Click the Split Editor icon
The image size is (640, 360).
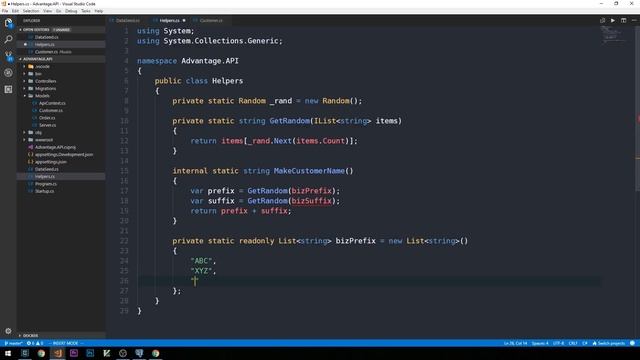[x=623, y=20]
